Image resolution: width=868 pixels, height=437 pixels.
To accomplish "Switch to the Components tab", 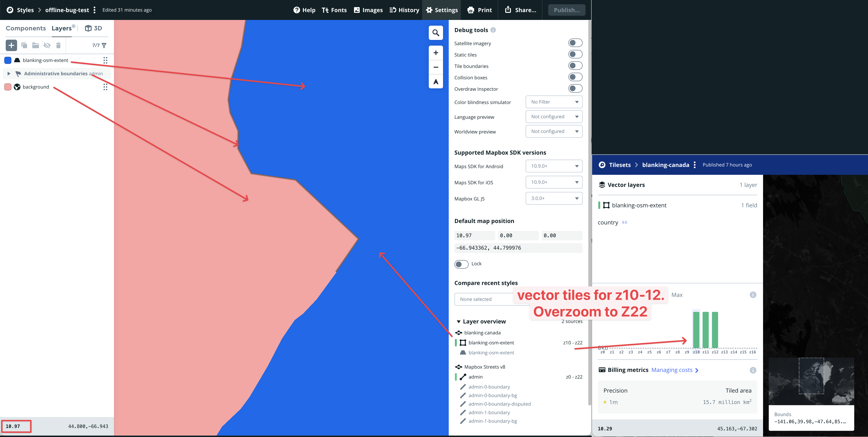I will pyautogui.click(x=26, y=28).
